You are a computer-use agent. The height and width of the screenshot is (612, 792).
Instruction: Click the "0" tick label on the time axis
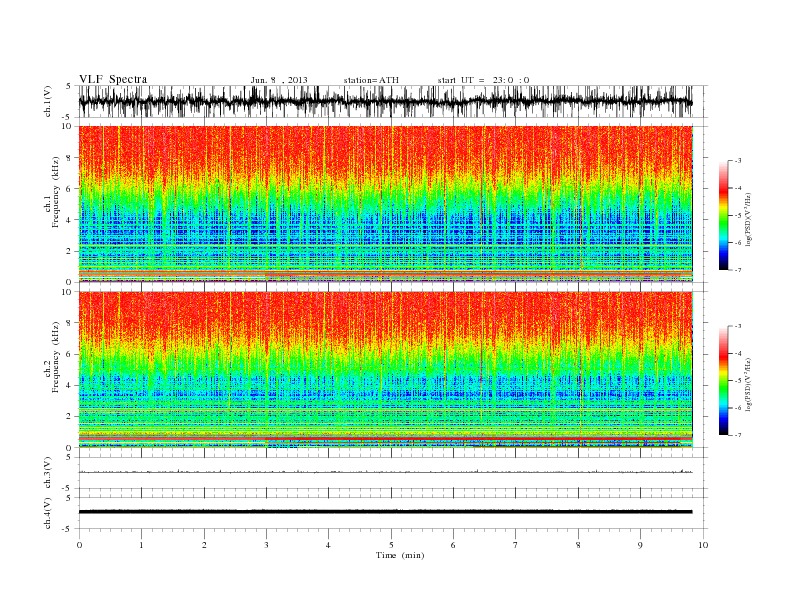[79, 545]
